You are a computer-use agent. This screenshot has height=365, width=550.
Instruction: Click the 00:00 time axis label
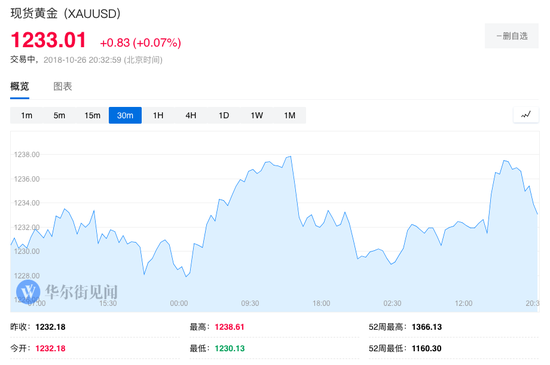coord(179,303)
